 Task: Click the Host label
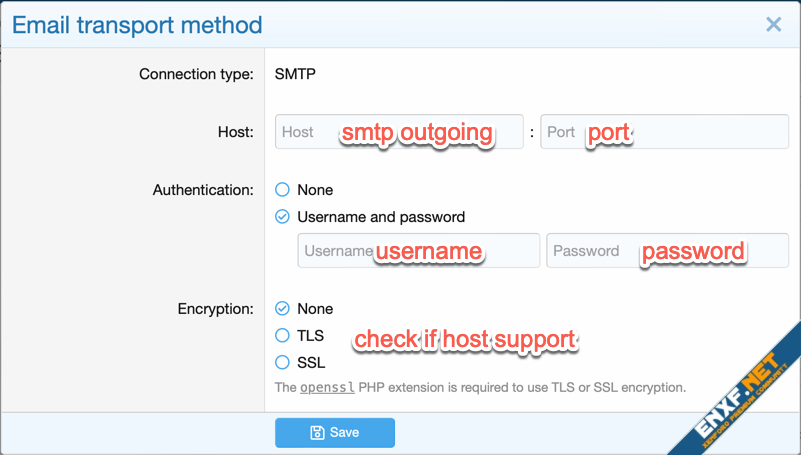click(235, 132)
